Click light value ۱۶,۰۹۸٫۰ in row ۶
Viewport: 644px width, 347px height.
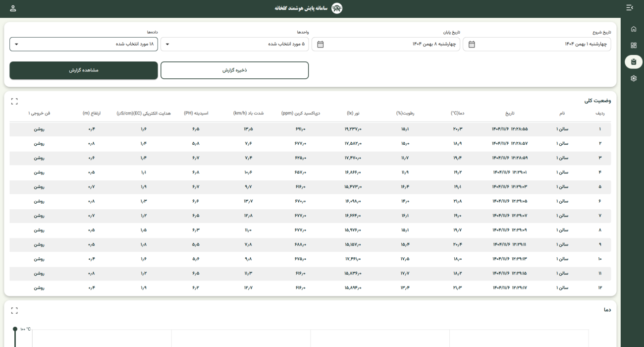[x=353, y=201]
